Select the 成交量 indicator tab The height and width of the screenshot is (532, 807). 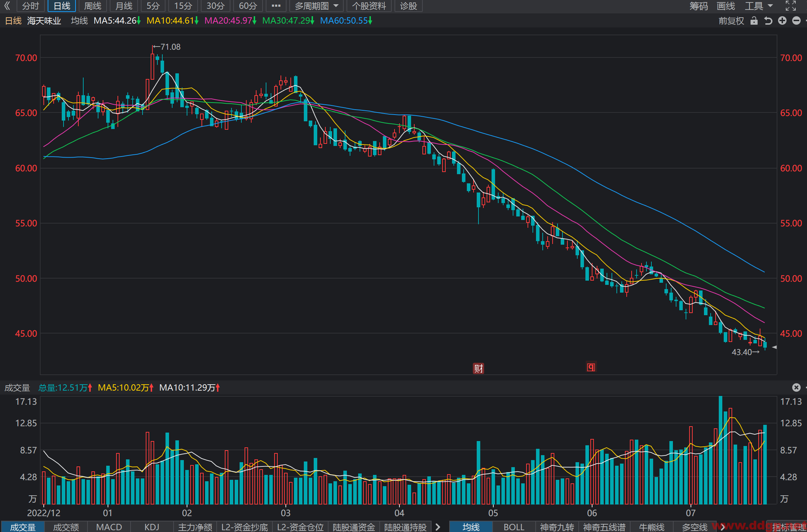pos(23,527)
